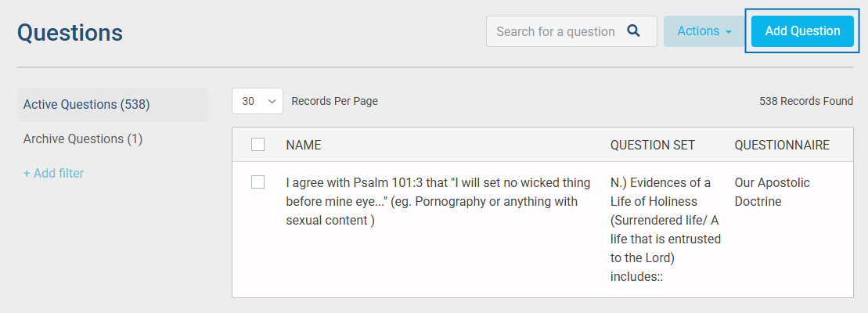Click the QUESTIONNAIRE column header
This screenshot has width=868, height=313.
point(782,145)
